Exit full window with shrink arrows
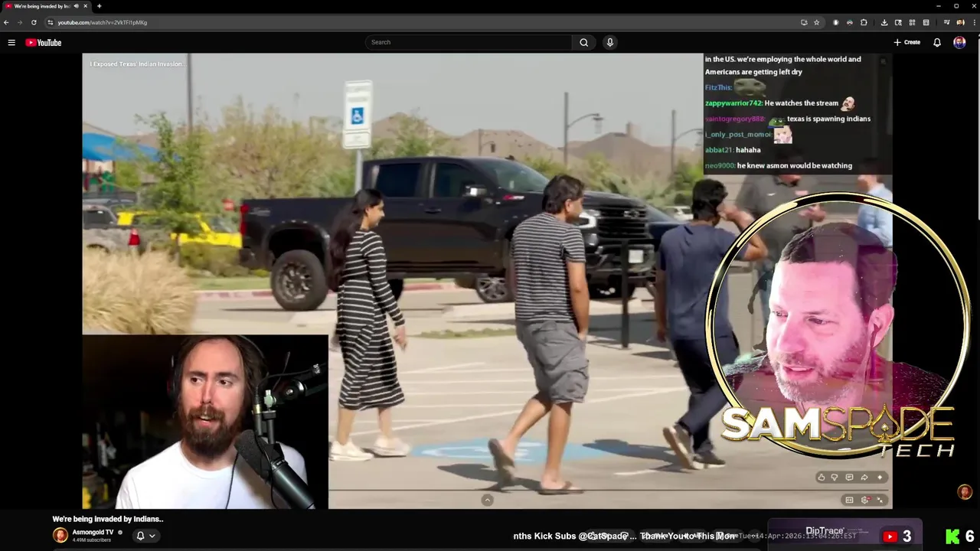 (x=880, y=500)
